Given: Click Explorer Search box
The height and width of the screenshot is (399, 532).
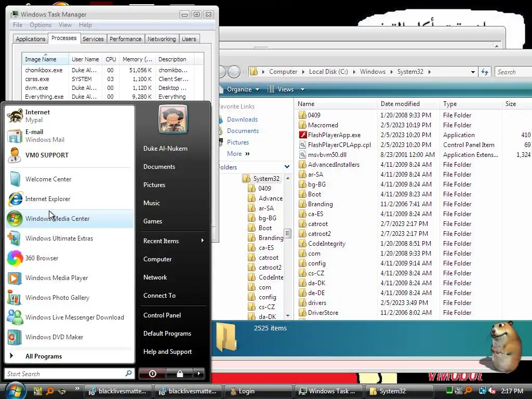Looking at the screenshot, I should (513, 72).
